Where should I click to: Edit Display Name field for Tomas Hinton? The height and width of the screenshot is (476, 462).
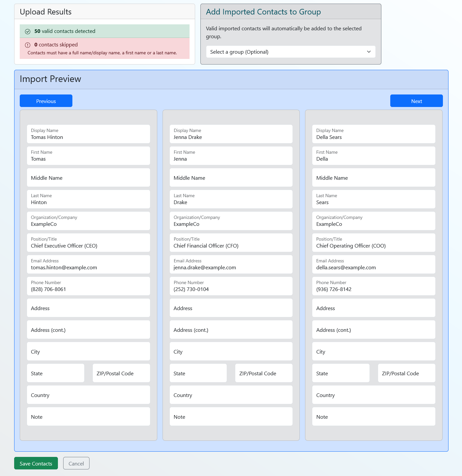pos(89,134)
